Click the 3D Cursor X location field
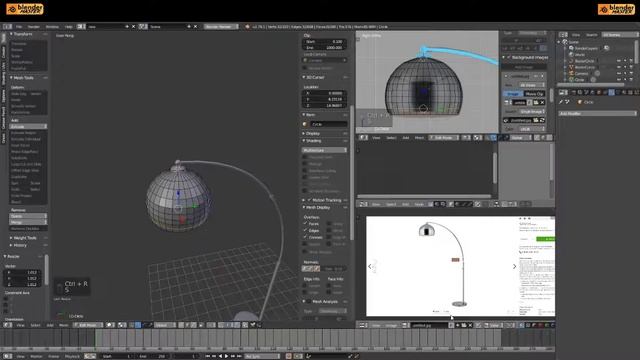Viewport: 640px width, 360px height. [x=325, y=93]
